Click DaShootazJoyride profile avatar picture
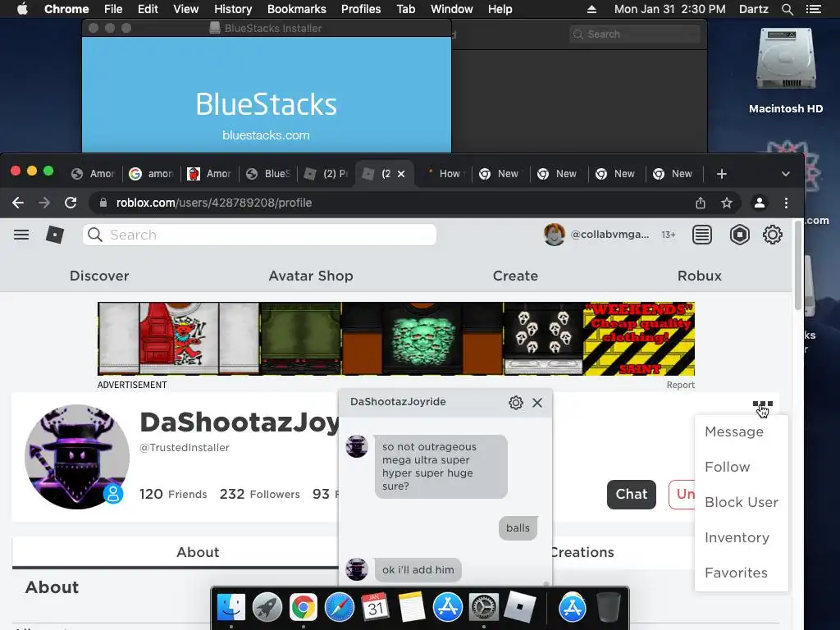This screenshot has width=840, height=630. [x=77, y=456]
